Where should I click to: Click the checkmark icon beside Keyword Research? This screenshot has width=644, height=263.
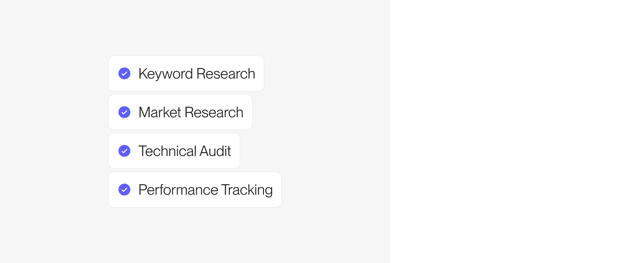[x=124, y=73]
